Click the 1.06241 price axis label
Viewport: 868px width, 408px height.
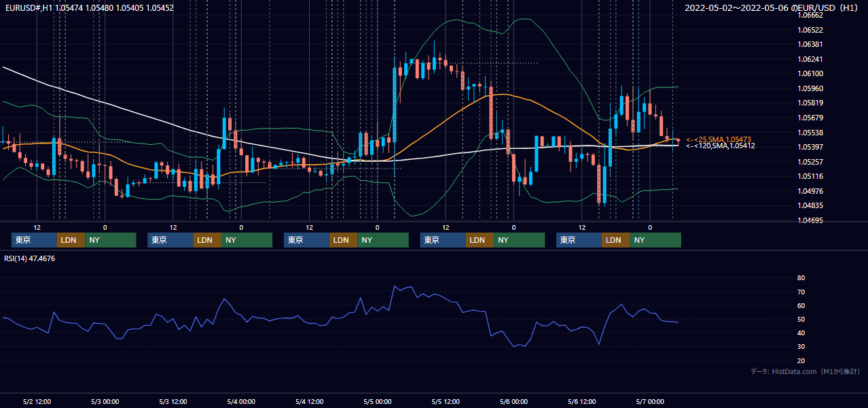[x=810, y=59]
